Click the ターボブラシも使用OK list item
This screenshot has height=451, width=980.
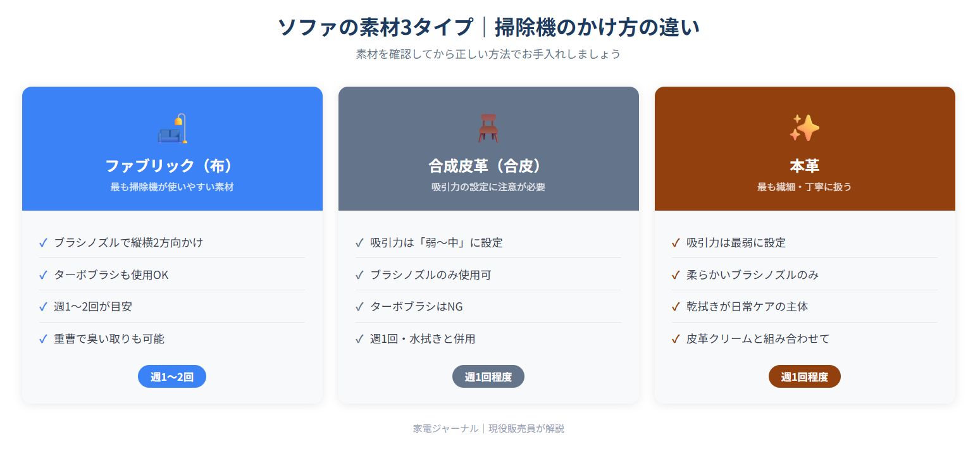coord(111,275)
